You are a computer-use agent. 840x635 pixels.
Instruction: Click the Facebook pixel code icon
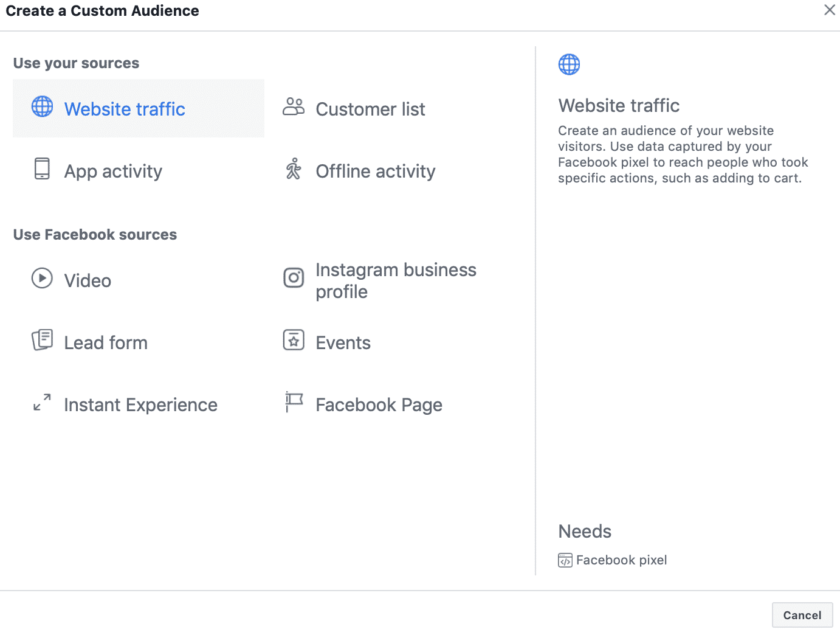point(565,560)
